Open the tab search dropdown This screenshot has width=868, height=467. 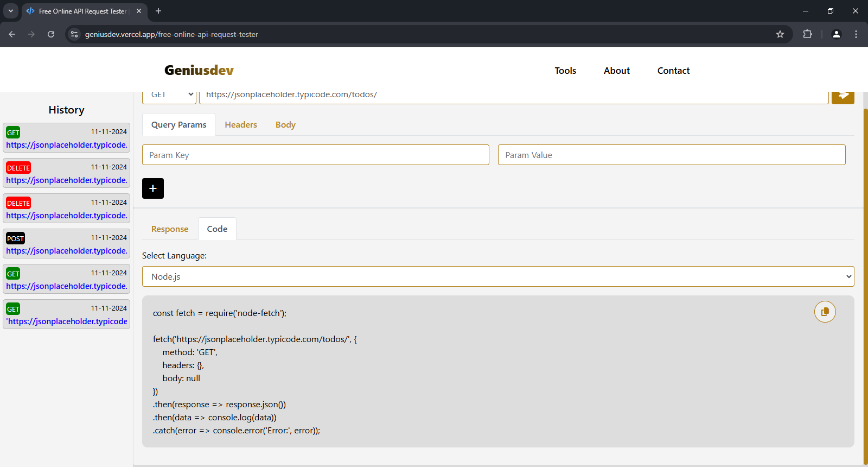point(11,11)
